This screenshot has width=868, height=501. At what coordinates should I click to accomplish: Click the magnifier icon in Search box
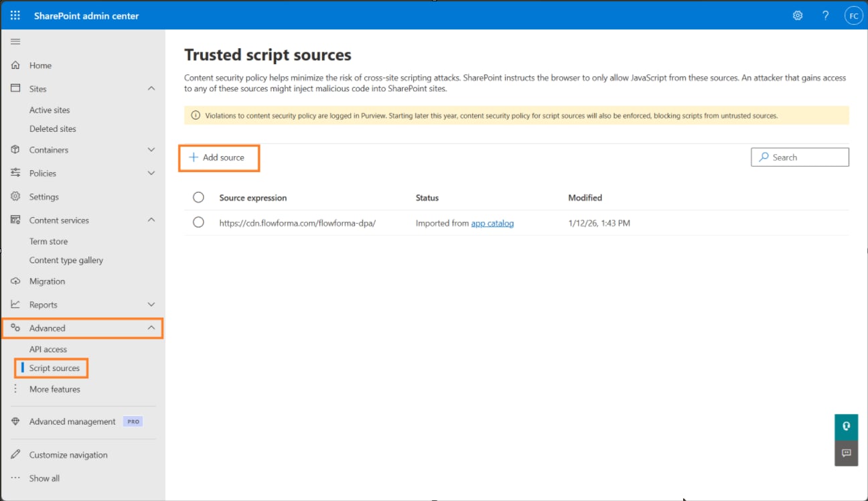[x=764, y=157]
